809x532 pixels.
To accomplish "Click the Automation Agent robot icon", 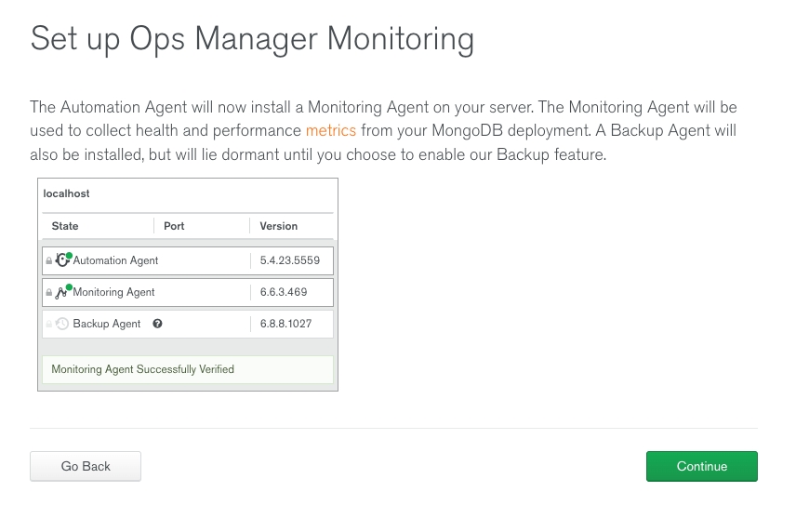I will click(62, 260).
